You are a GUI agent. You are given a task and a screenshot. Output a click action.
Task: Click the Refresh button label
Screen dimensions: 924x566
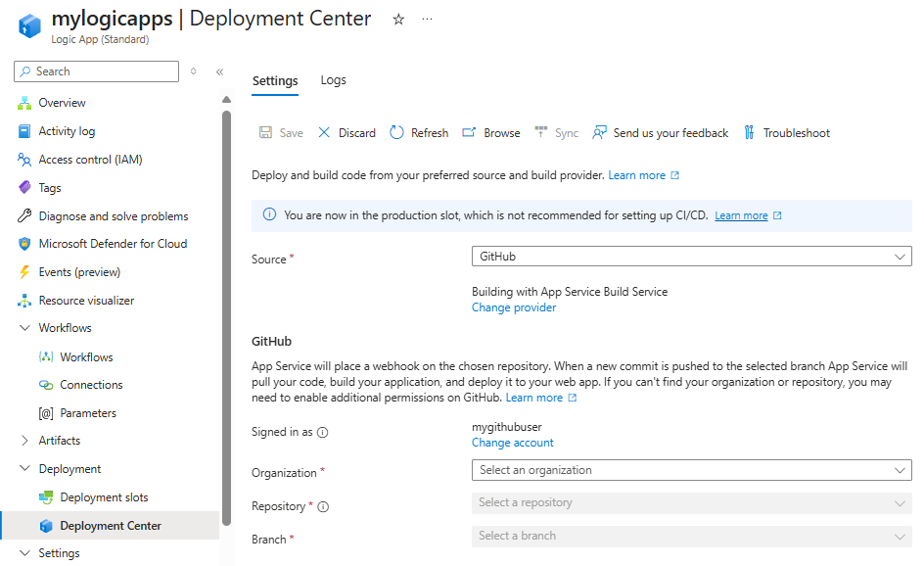coord(430,133)
